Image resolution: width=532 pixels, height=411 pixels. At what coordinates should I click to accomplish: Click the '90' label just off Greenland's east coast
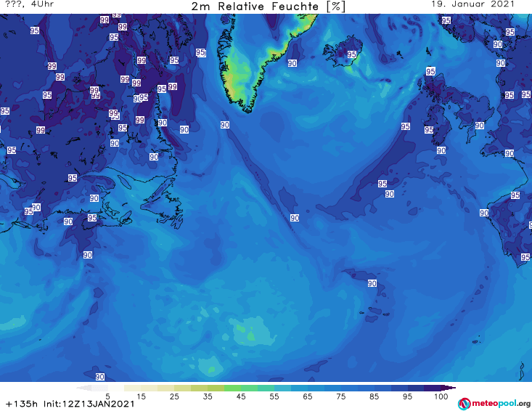tap(292, 63)
